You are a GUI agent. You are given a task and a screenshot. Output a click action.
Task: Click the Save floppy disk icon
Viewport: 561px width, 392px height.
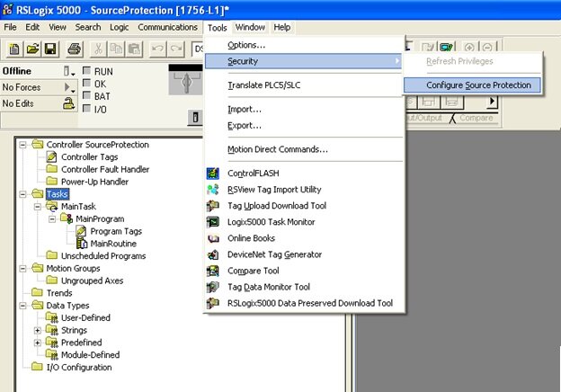[x=50, y=49]
